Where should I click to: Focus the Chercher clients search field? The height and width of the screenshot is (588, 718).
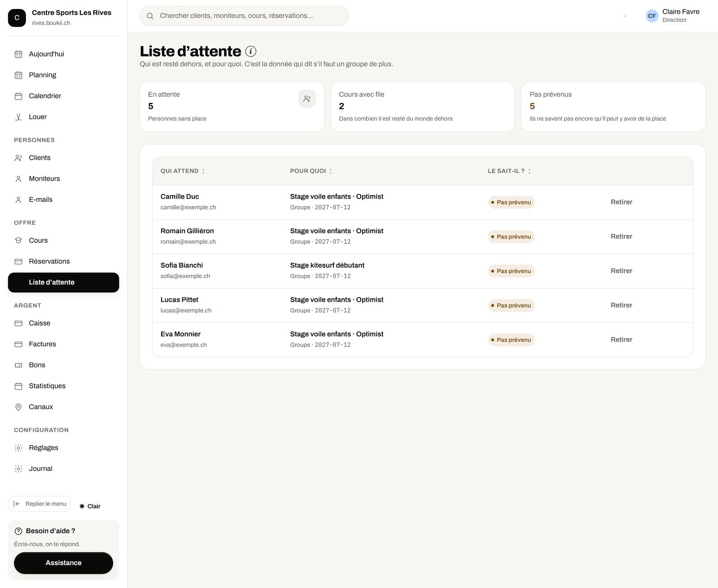[244, 16]
